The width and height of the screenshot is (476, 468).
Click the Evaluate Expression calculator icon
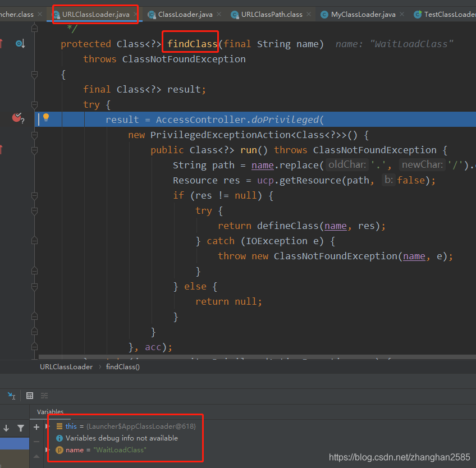coord(30,396)
